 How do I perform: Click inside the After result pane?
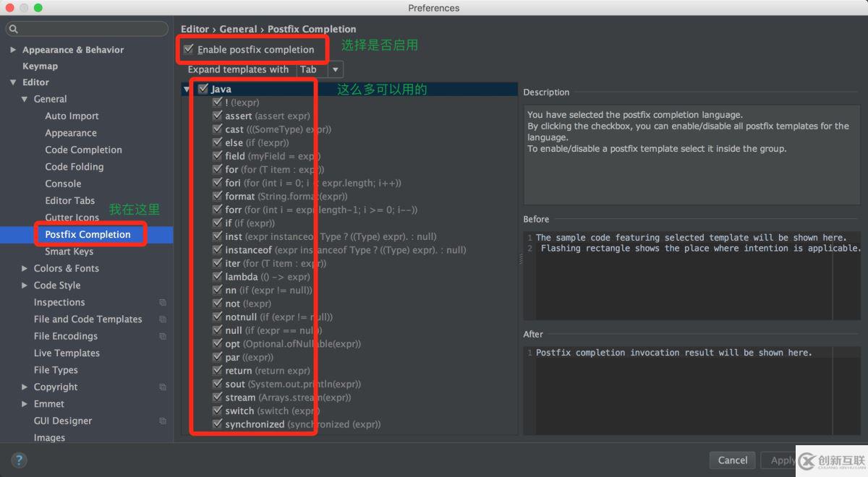pos(692,390)
